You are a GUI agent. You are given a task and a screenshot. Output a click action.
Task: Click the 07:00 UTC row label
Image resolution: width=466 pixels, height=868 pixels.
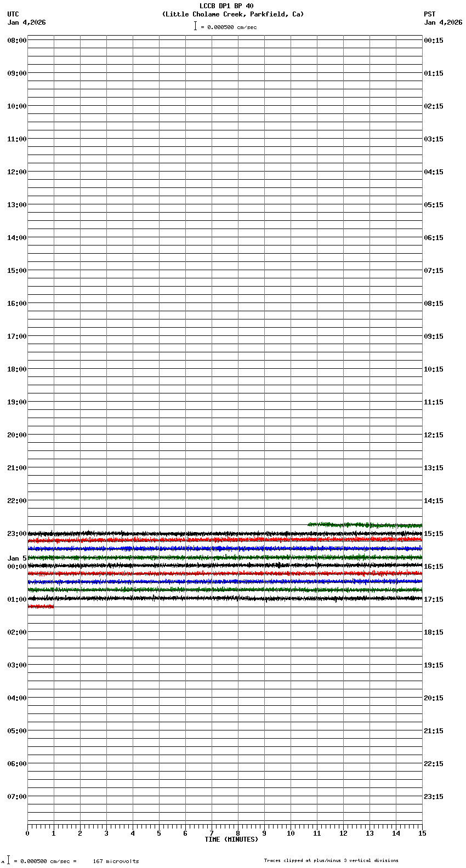[17, 797]
